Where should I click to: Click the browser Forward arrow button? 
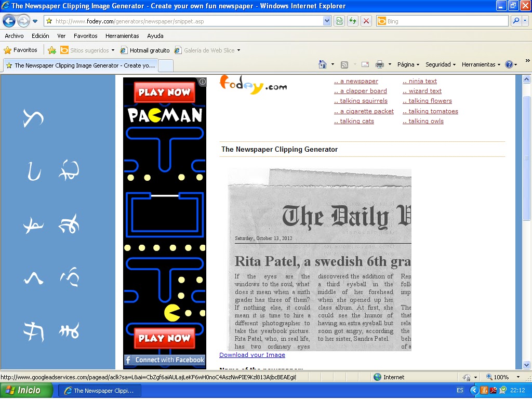23,21
